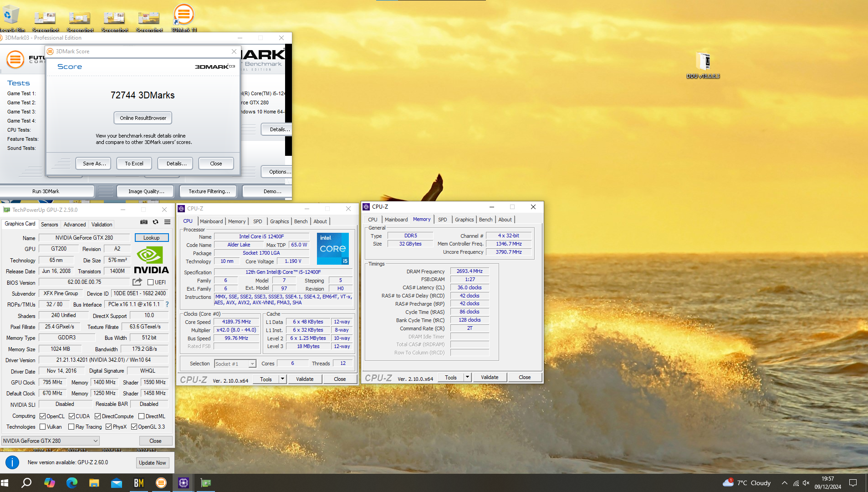Viewport: 868px width, 492px height.
Task: Expand the Tools arrow in CPU window
Action: click(x=282, y=379)
